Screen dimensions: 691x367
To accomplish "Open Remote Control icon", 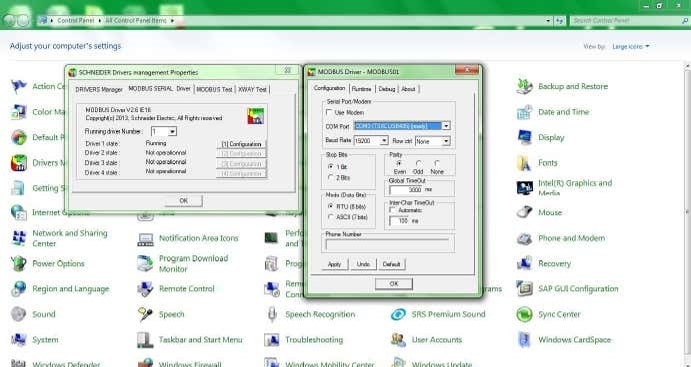I will click(145, 289).
